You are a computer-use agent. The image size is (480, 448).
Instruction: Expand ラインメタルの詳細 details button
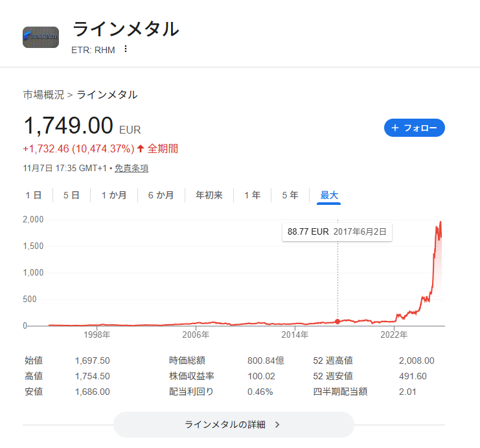tap(233, 425)
